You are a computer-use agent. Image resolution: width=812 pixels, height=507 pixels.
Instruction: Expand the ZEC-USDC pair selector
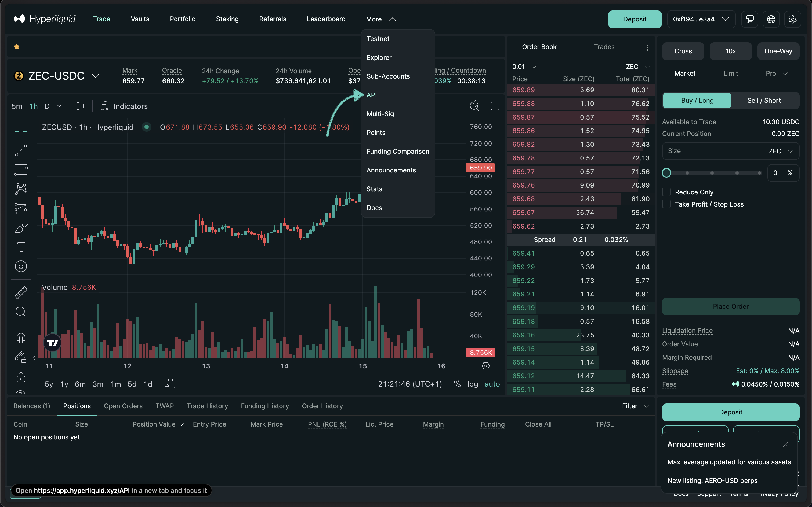pyautogui.click(x=95, y=76)
